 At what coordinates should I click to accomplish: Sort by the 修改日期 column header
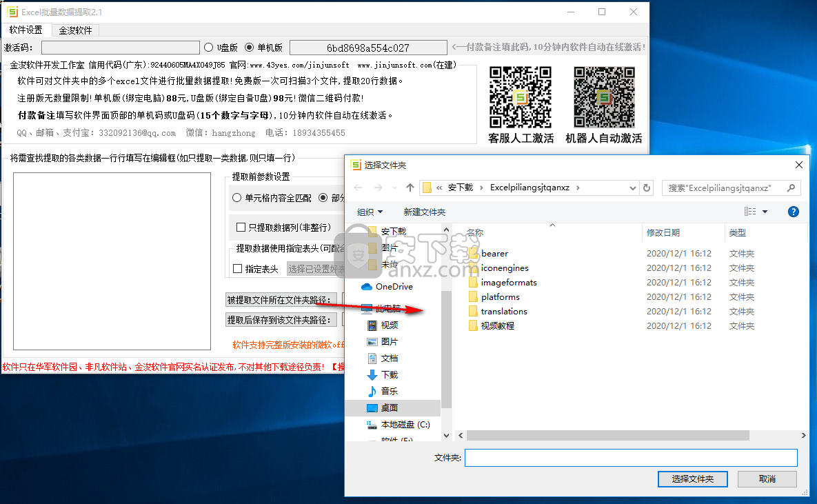[663, 233]
